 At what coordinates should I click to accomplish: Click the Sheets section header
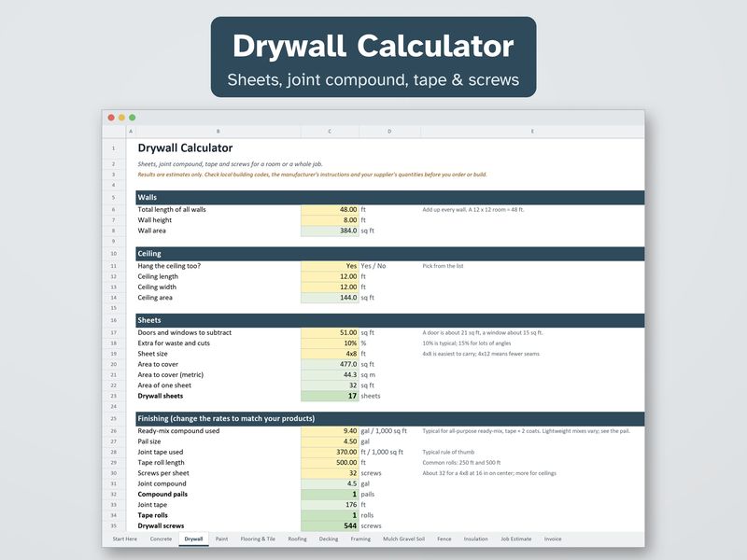click(x=389, y=320)
